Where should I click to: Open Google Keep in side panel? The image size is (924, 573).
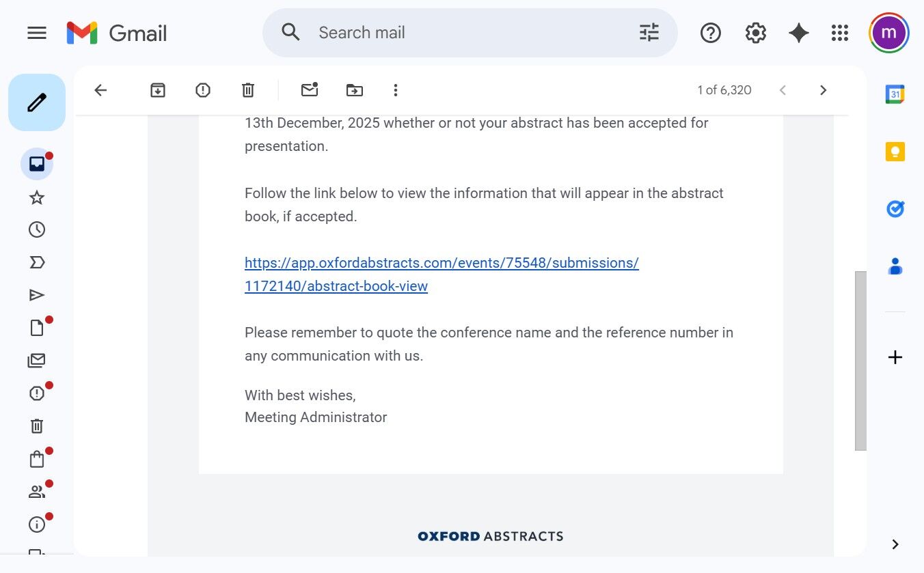(x=895, y=152)
